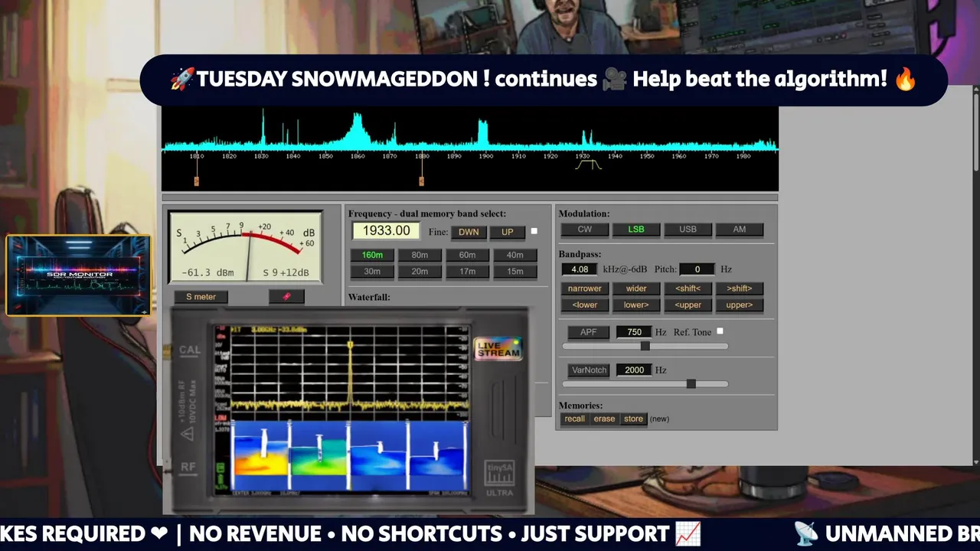This screenshot has width=980, height=551.
Task: Make bandpass narrower
Action: click(585, 289)
